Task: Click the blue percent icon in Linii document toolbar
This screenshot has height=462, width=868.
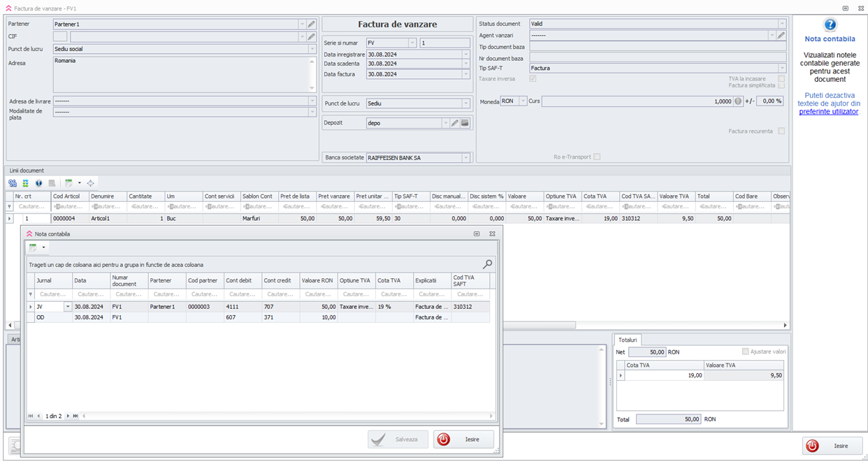Action: pyautogui.click(x=13, y=183)
